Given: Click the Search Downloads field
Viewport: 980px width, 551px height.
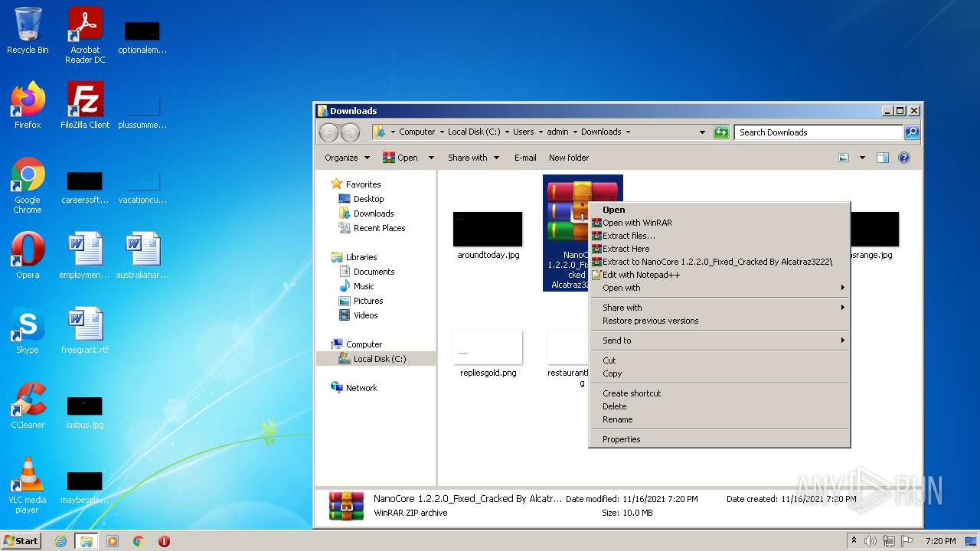Looking at the screenshot, I should pyautogui.click(x=818, y=132).
